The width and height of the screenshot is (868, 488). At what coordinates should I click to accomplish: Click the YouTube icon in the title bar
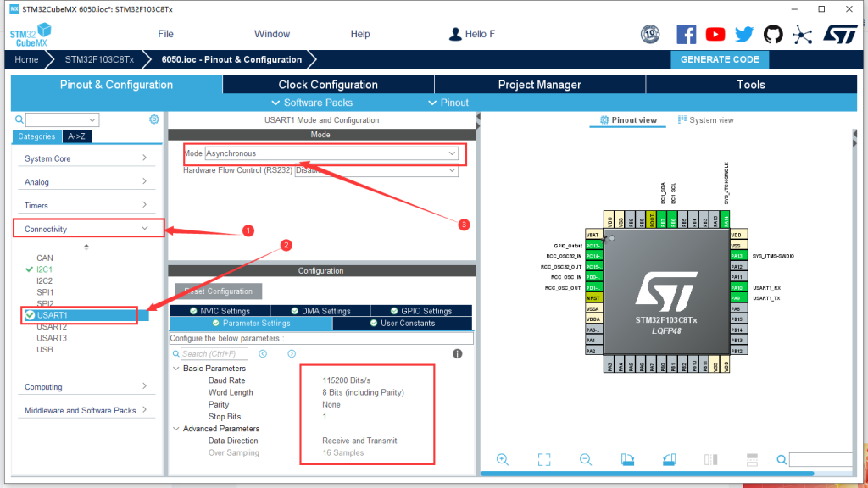tap(715, 34)
